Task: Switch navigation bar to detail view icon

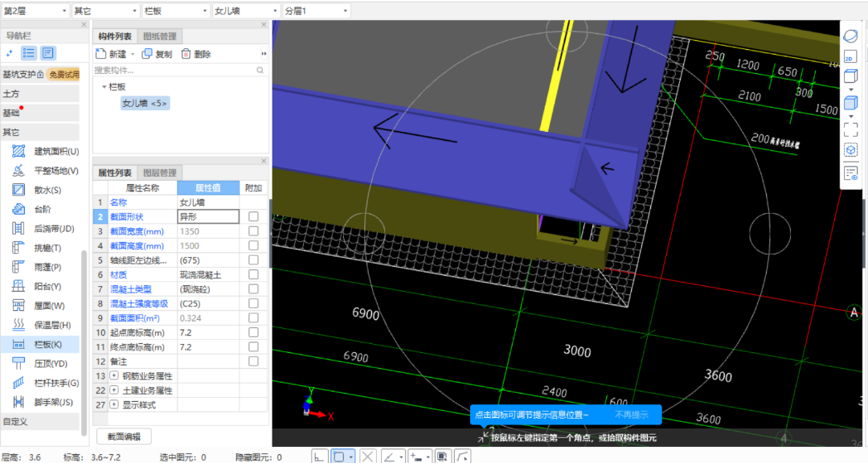Action: 48,53
